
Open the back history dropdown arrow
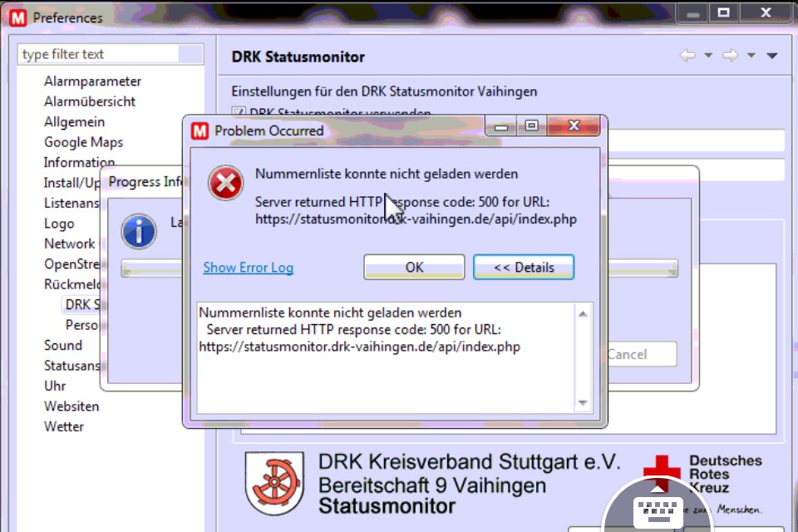click(x=708, y=56)
